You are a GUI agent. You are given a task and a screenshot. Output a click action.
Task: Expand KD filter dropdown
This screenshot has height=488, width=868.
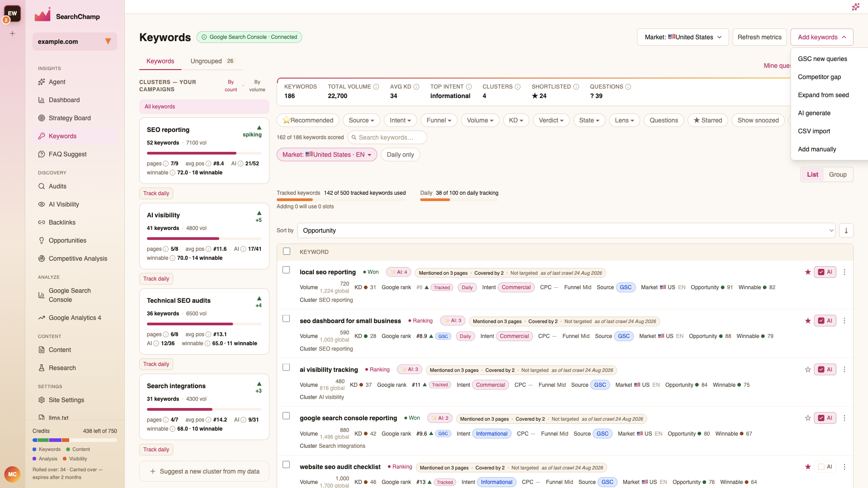tap(516, 120)
